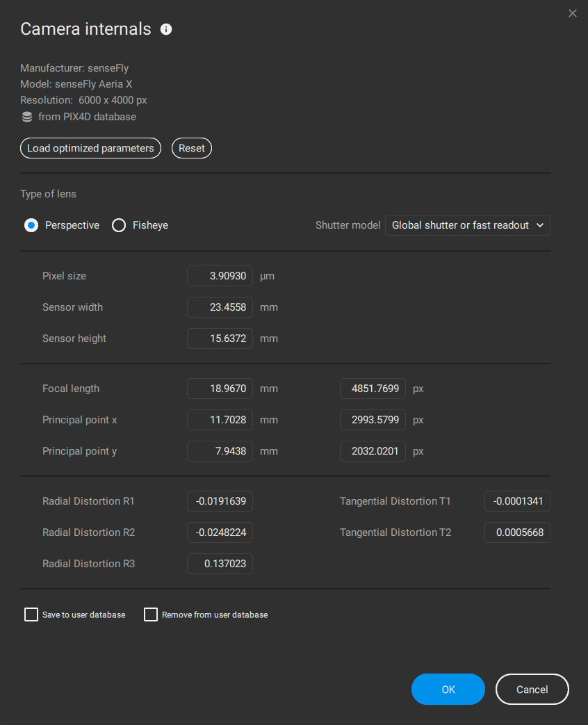Edit the Principal point x value

point(220,420)
